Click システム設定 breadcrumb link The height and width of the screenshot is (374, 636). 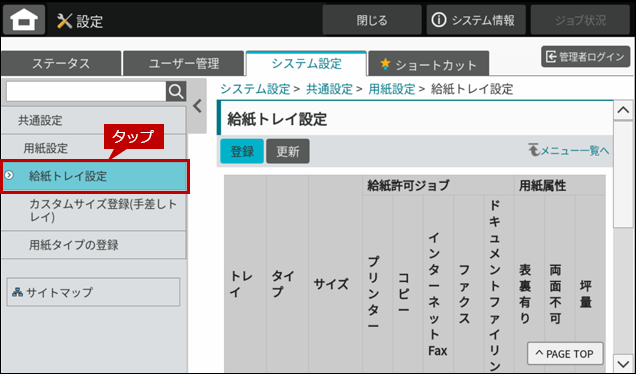[255, 89]
